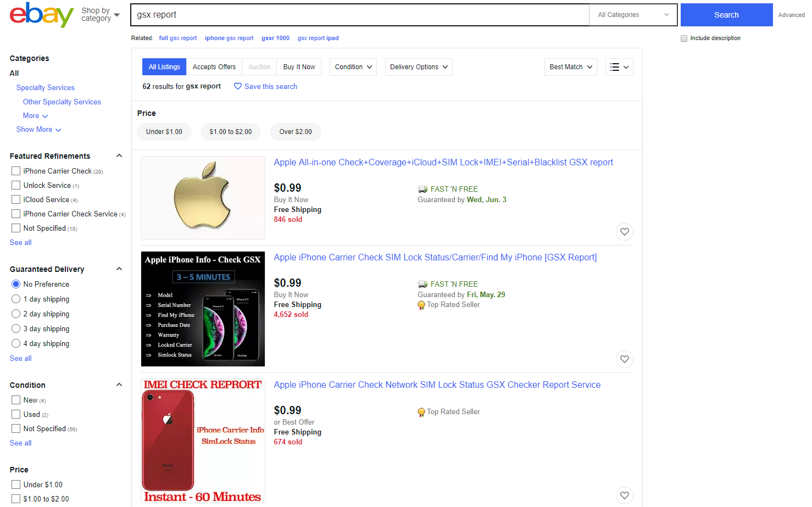Open the Condition filter dropdown
This screenshot has width=812, height=507.
pos(353,67)
